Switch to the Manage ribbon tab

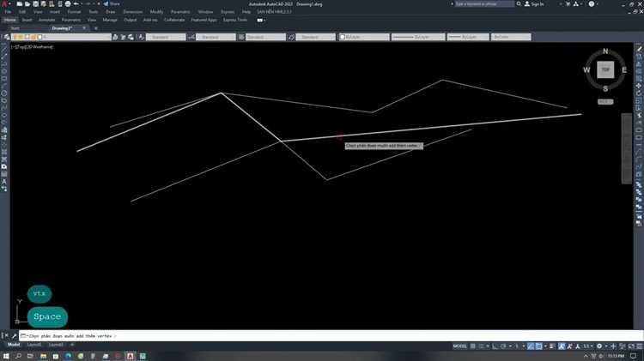[110, 20]
